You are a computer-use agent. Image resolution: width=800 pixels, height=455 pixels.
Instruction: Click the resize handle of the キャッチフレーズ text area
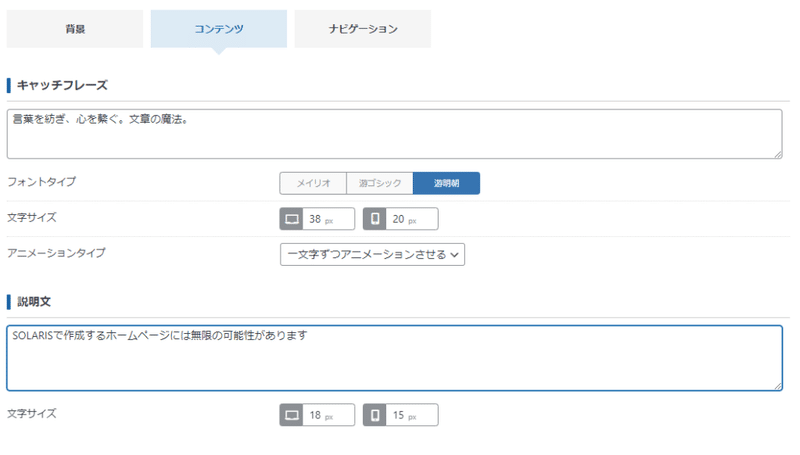point(778,155)
